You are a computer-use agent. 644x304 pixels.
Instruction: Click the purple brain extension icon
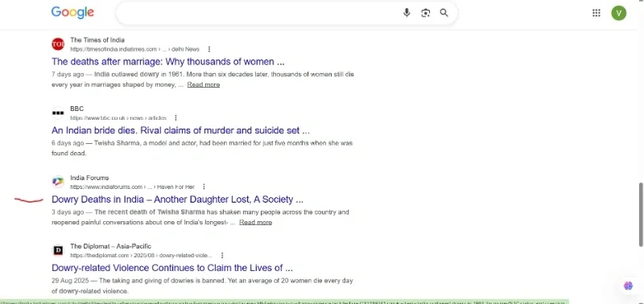(628, 286)
